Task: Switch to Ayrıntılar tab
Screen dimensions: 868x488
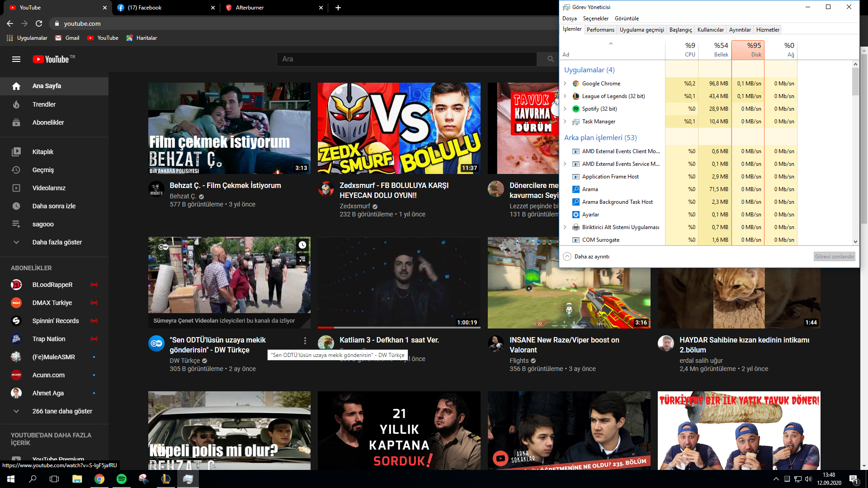Action: [x=740, y=30]
